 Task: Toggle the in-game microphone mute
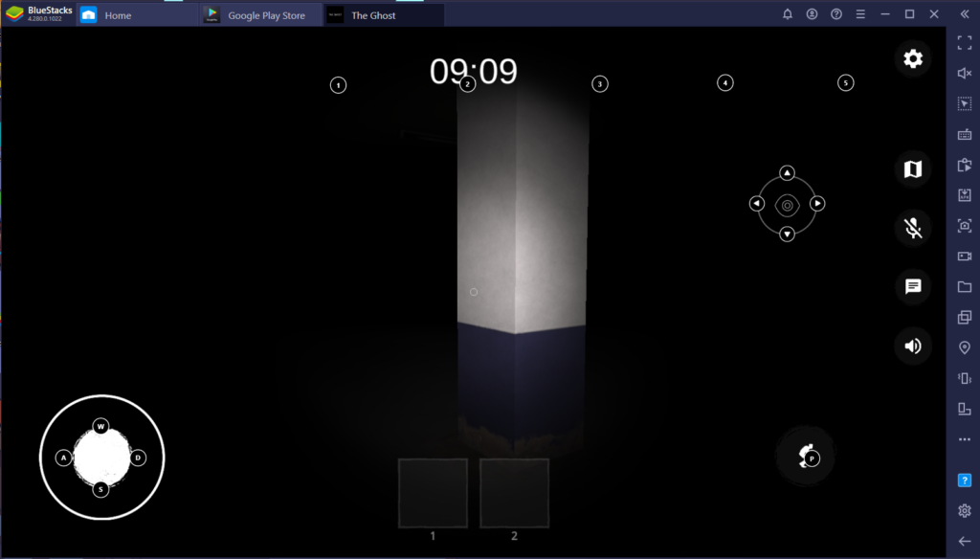click(913, 228)
